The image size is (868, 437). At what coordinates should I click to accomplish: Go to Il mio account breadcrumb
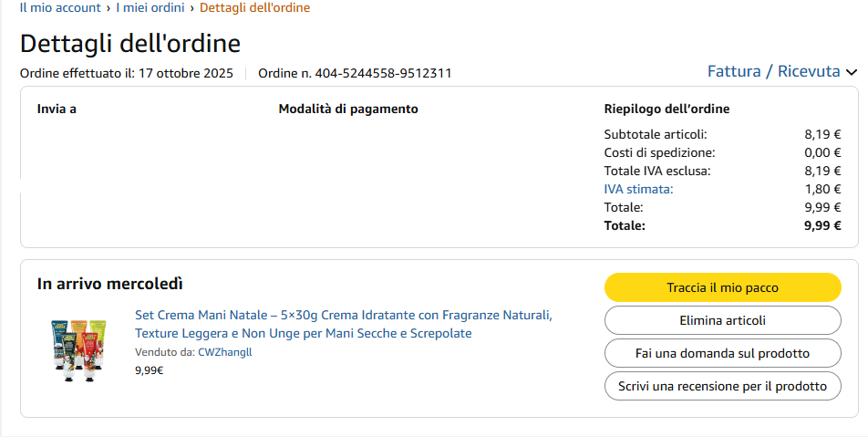tap(60, 8)
